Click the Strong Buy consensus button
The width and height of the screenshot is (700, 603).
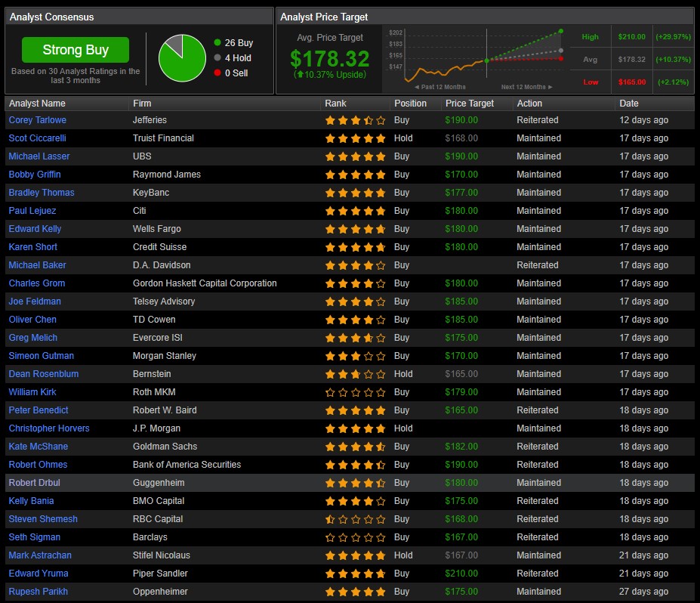click(76, 50)
